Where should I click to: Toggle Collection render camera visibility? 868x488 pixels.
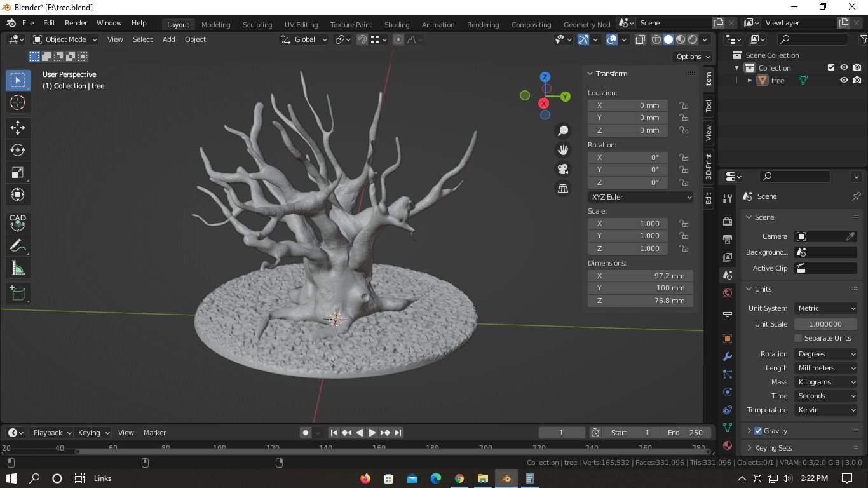pos(857,67)
